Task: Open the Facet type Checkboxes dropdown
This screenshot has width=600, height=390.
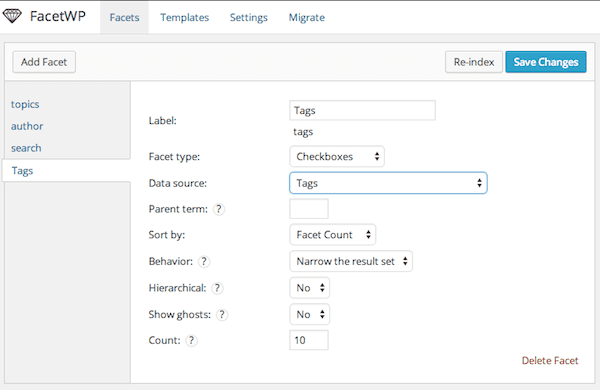Action: (x=337, y=156)
